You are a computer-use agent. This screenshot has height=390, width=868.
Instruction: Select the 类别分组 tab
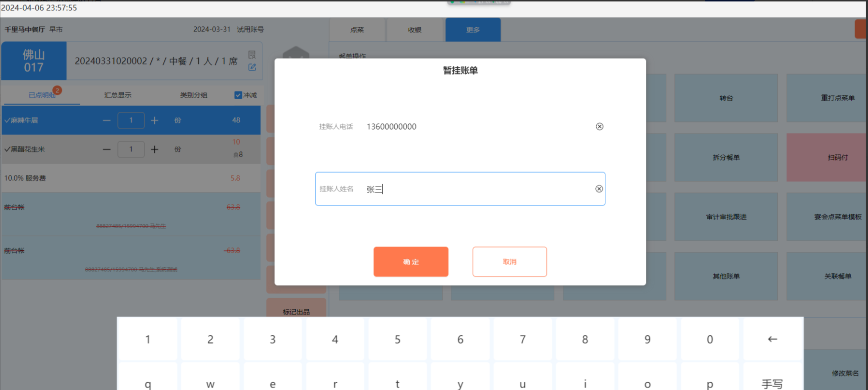194,95
